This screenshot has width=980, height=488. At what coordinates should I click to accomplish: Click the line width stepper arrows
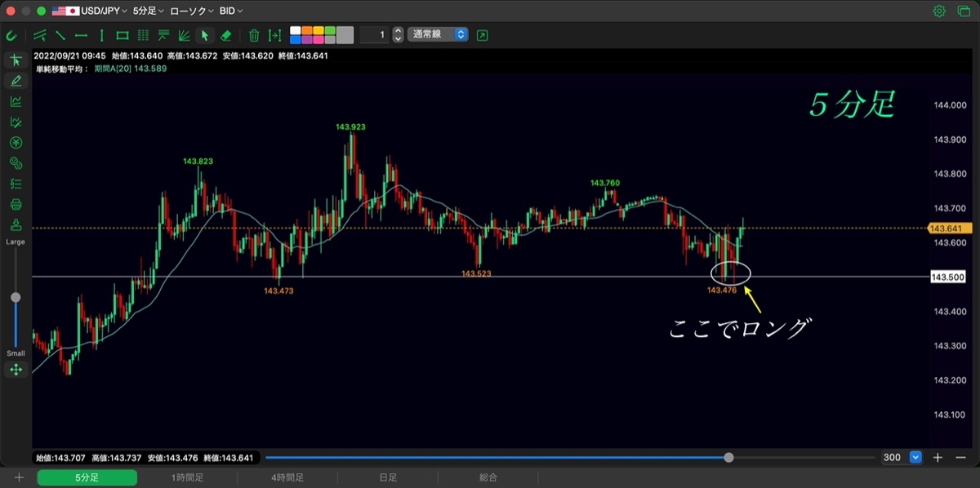398,35
